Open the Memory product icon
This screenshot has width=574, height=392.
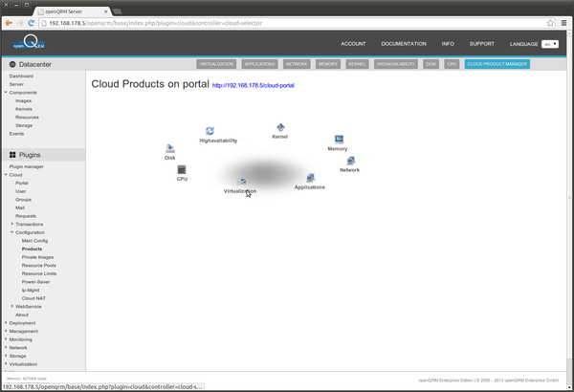point(339,139)
